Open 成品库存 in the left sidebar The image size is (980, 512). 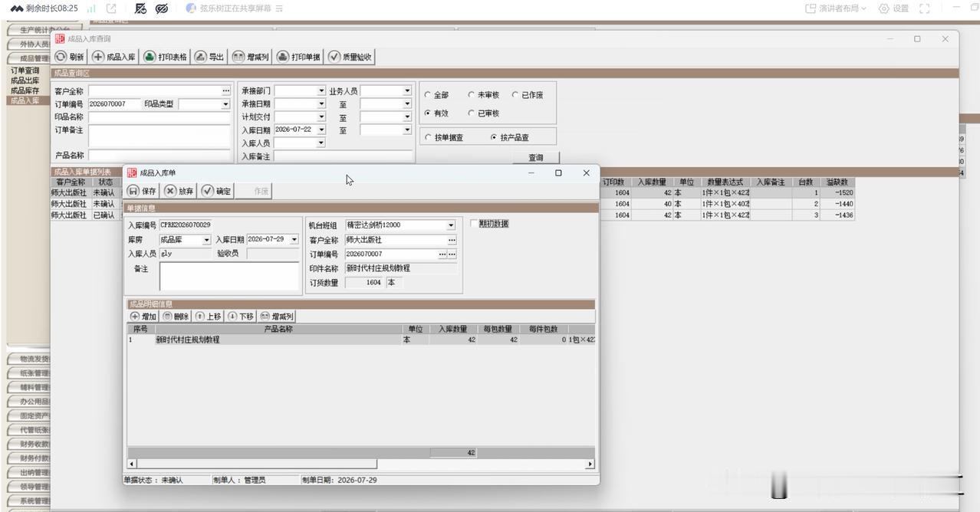tap(25, 90)
